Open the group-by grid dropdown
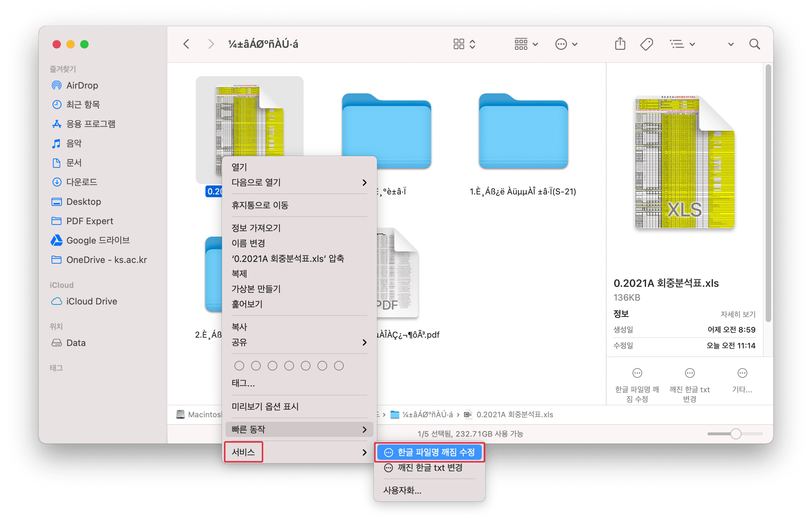Image resolution: width=812 pixels, height=520 pixels. click(526, 44)
